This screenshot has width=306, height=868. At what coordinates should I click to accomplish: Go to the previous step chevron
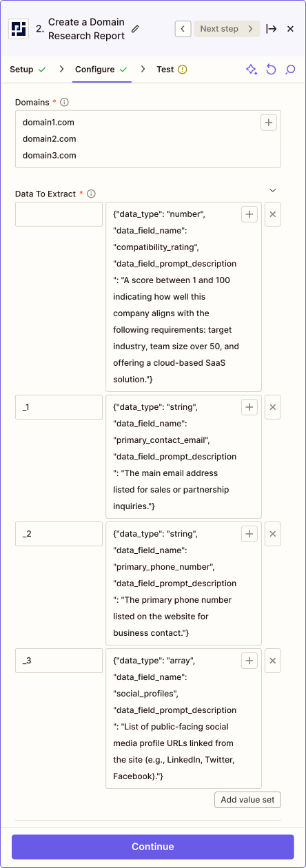click(x=183, y=29)
